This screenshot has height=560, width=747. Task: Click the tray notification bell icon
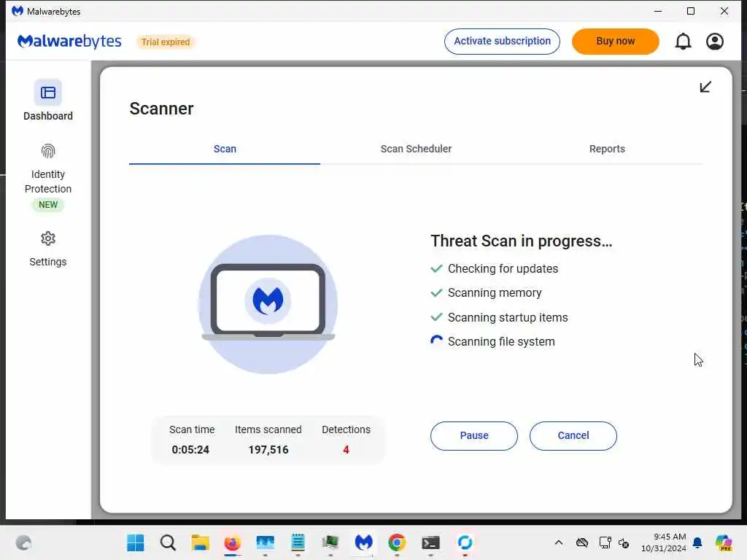click(697, 542)
